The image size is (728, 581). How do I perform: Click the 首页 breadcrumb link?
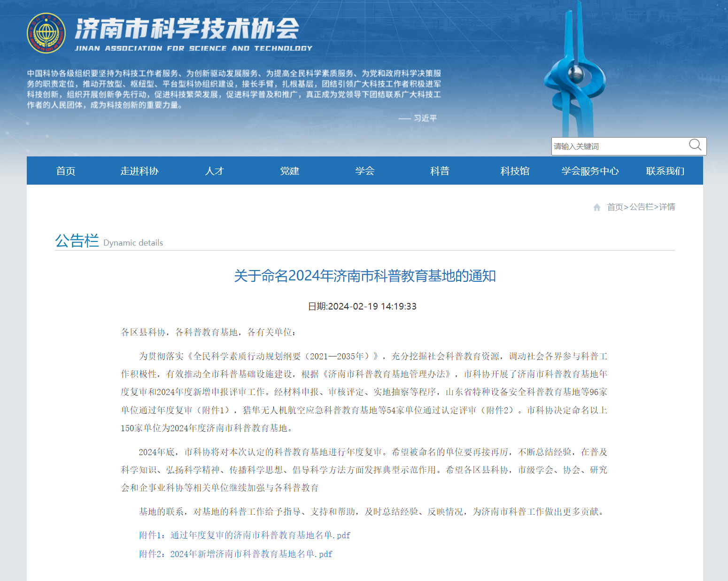pos(615,207)
